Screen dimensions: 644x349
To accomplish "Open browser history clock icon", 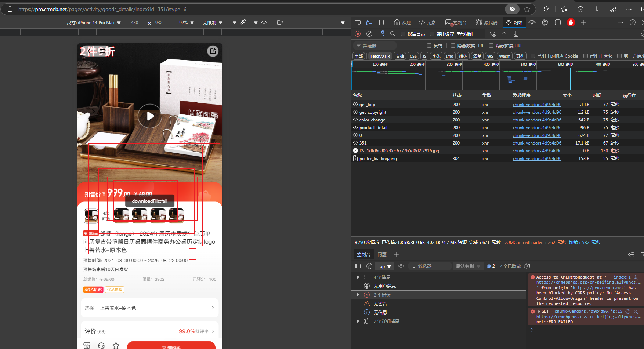I will [x=580, y=9].
